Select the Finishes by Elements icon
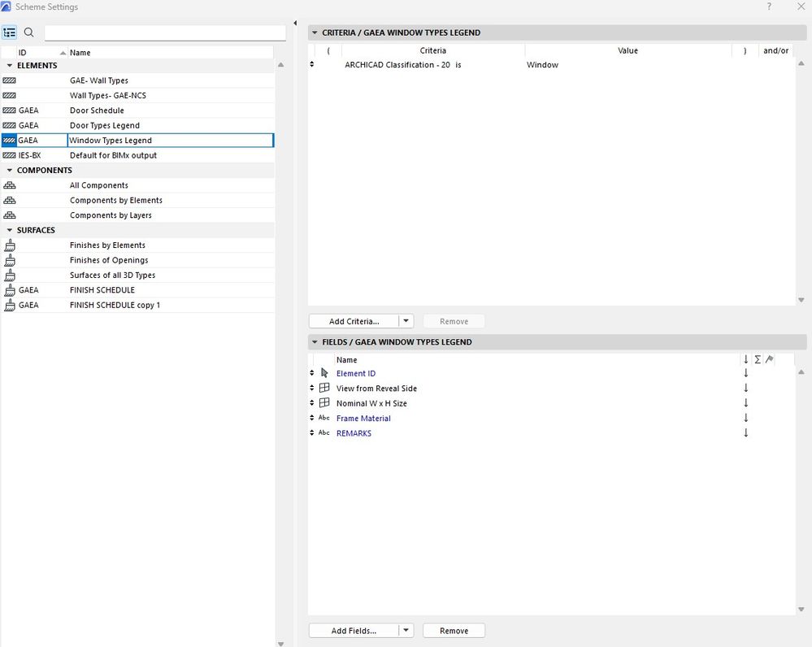This screenshot has width=812, height=647. (9, 245)
